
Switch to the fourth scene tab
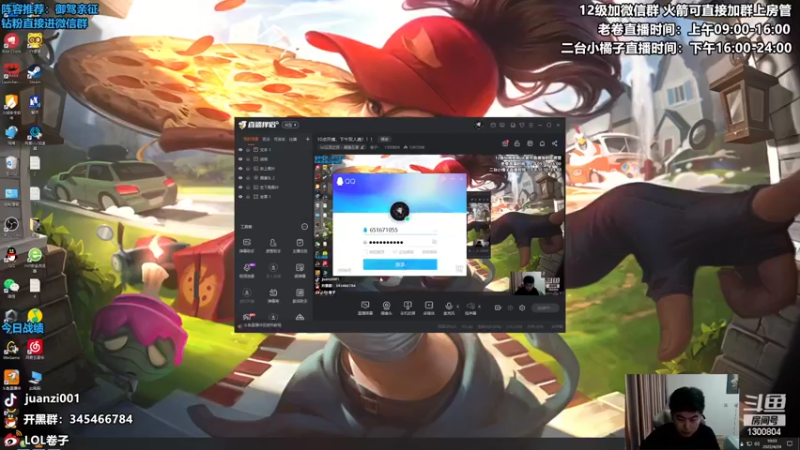293,139
